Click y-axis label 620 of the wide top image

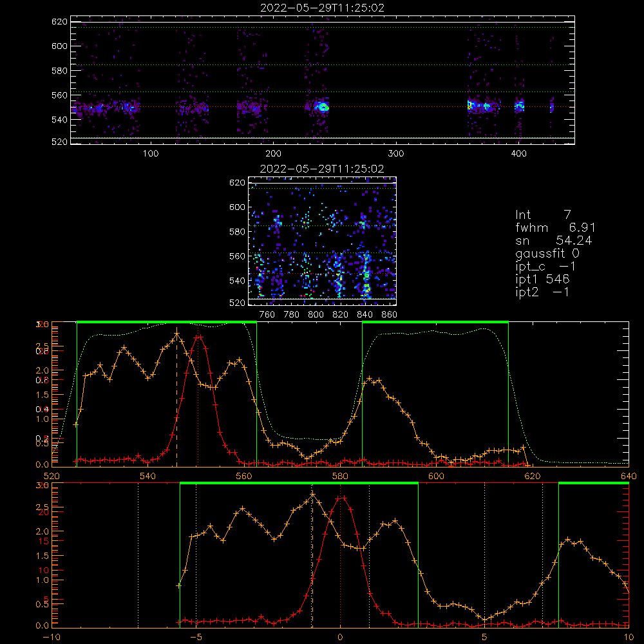(59, 21)
